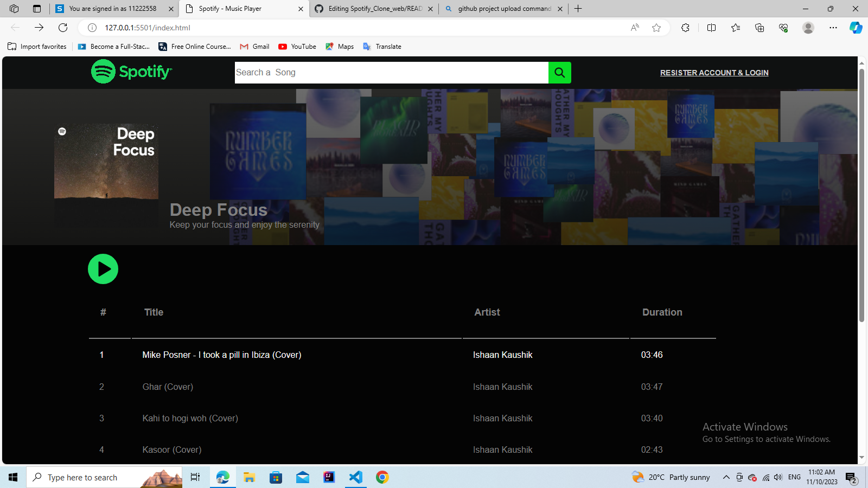868x488 pixels.
Task: Open the browser settings ellipsis menu
Action: (x=834, y=28)
